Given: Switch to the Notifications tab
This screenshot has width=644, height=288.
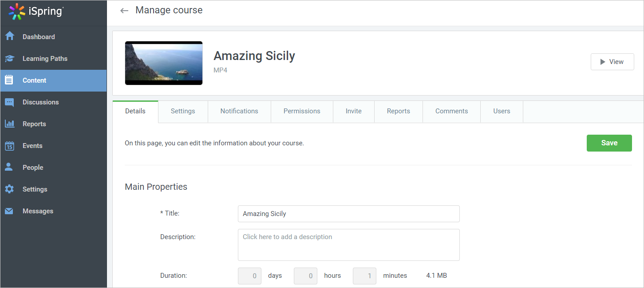Looking at the screenshot, I should click(239, 111).
